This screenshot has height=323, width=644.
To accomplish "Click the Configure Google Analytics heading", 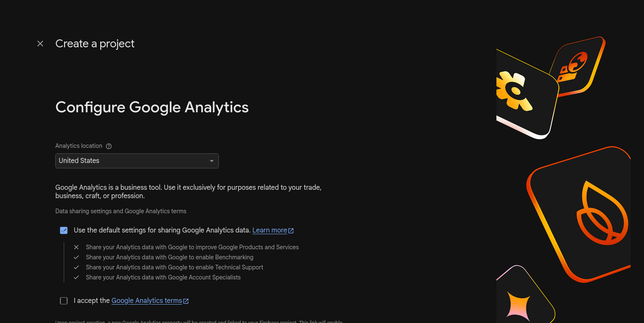I will point(152,107).
